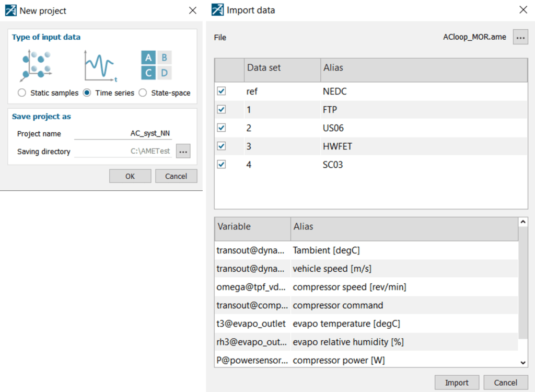Screen dimensions: 535x392
Task: Disable the SC03 data set checkbox
Action: [222, 165]
